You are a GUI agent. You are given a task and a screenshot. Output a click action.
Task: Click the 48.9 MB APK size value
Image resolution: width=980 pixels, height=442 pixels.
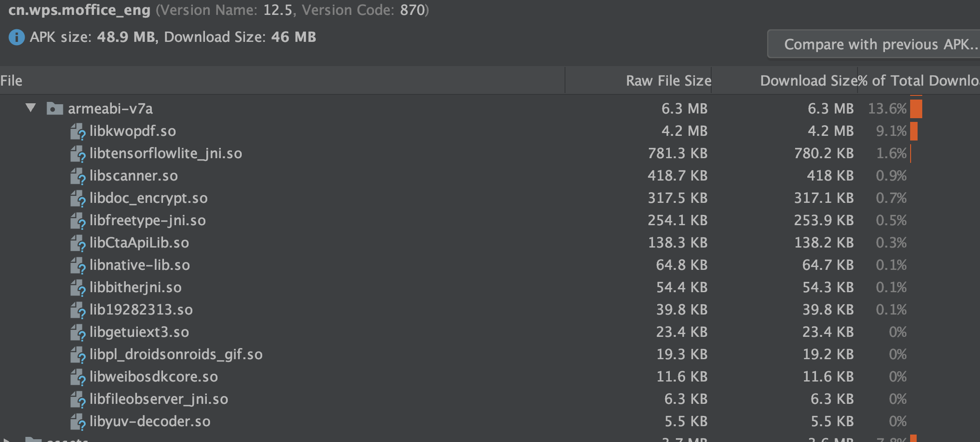point(126,37)
